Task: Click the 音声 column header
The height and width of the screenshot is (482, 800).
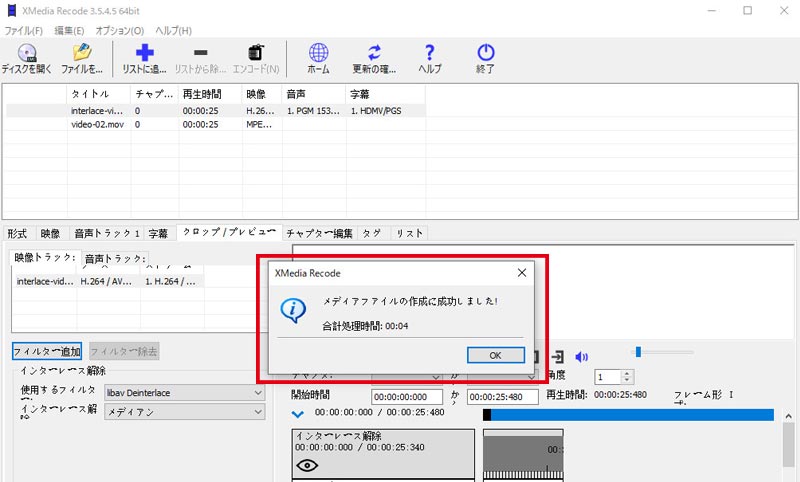Action: tap(314, 94)
